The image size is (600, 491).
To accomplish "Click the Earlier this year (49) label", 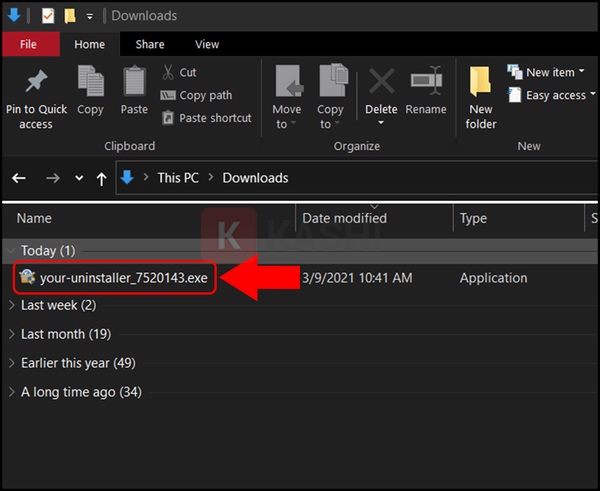I will (x=78, y=363).
